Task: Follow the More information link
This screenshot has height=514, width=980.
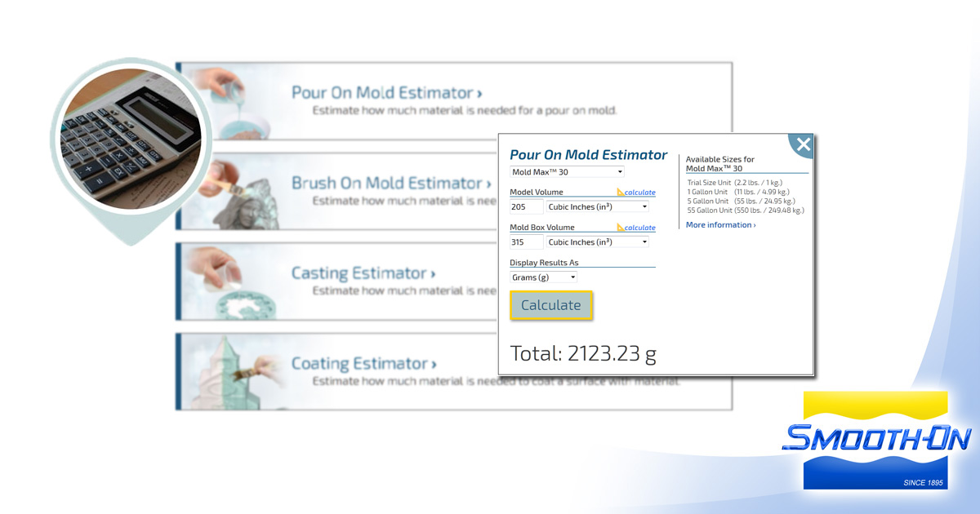Action: tap(720, 225)
